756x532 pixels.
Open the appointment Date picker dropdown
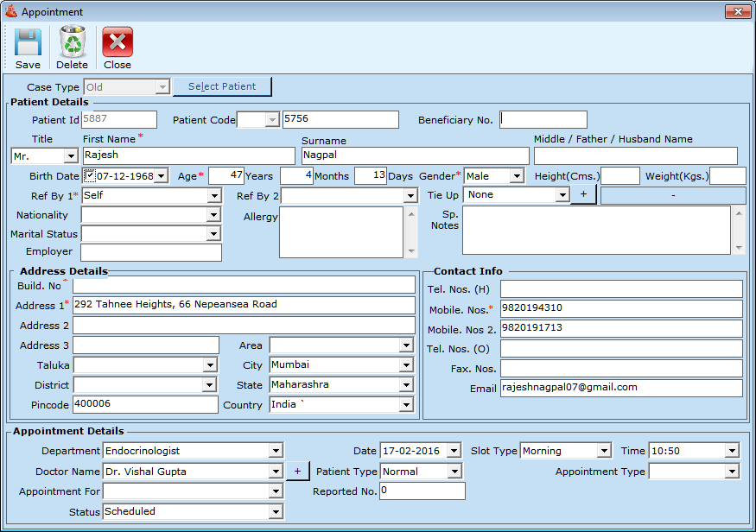point(455,451)
